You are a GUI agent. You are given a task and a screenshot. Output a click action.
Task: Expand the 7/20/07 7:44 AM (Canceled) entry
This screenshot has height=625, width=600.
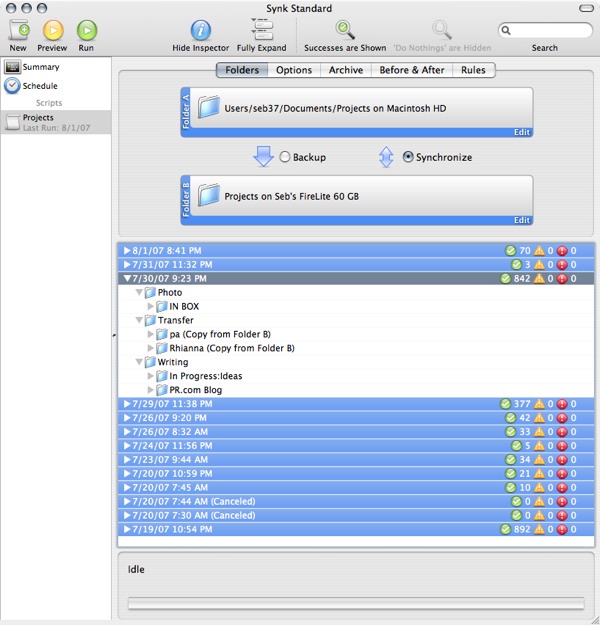(x=127, y=502)
